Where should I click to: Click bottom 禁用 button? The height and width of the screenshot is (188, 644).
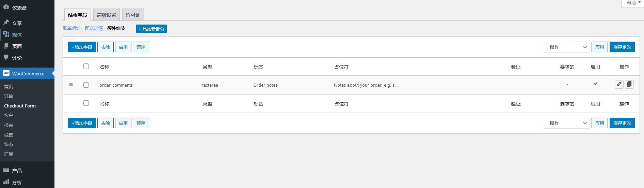[x=141, y=123]
